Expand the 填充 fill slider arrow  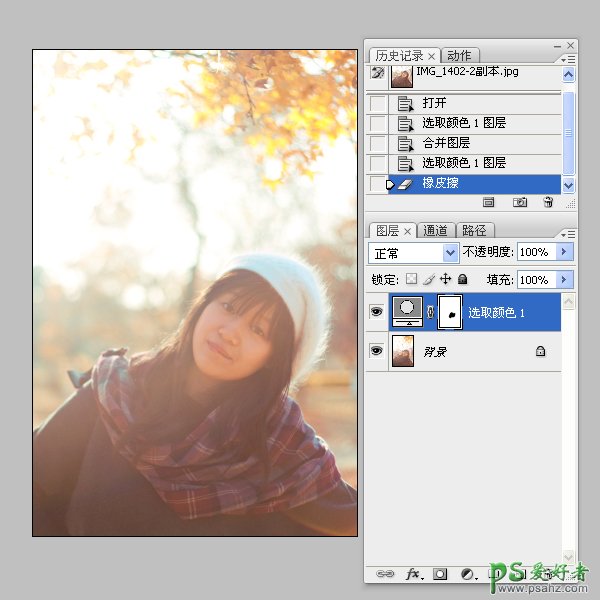[564, 280]
